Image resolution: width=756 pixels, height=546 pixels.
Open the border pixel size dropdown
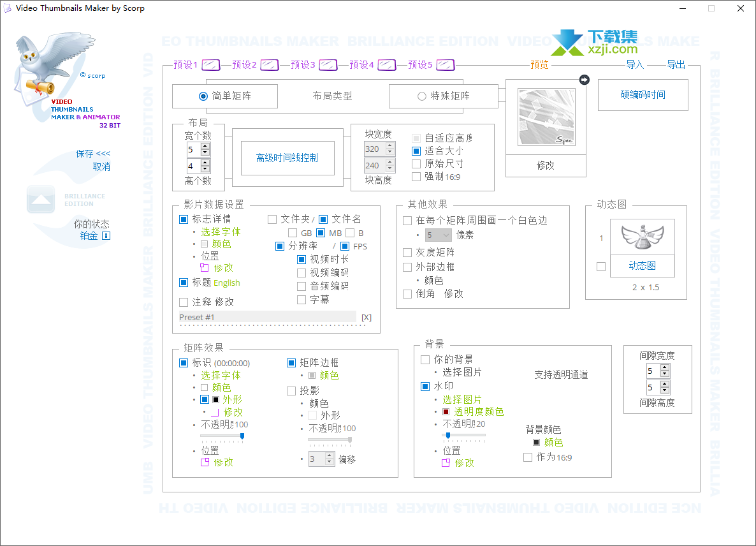[x=439, y=235]
